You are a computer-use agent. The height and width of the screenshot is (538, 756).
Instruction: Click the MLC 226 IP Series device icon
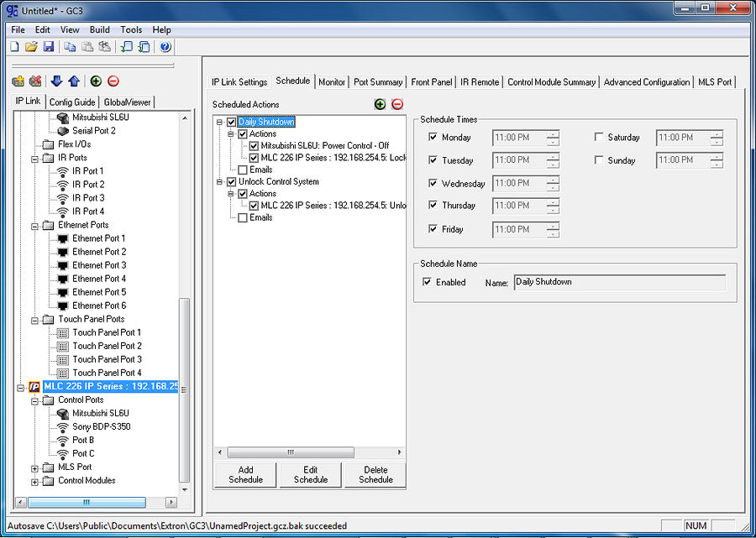coord(34,387)
